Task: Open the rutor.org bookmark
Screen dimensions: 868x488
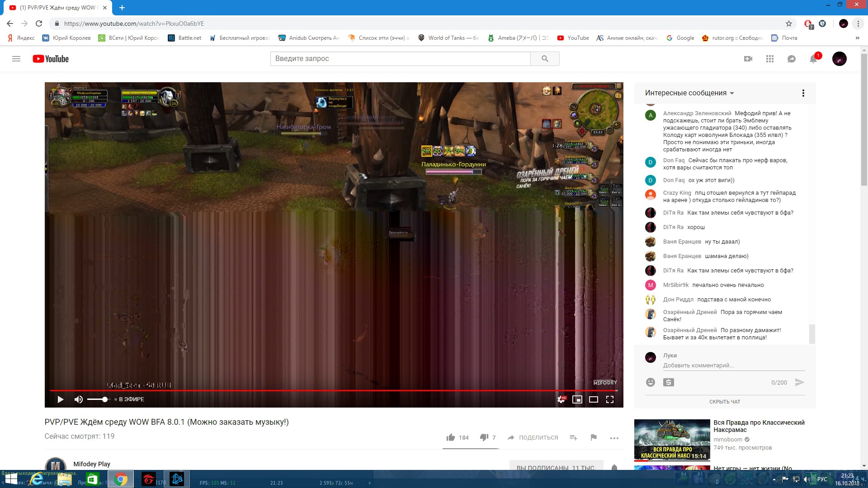Action: click(732, 38)
